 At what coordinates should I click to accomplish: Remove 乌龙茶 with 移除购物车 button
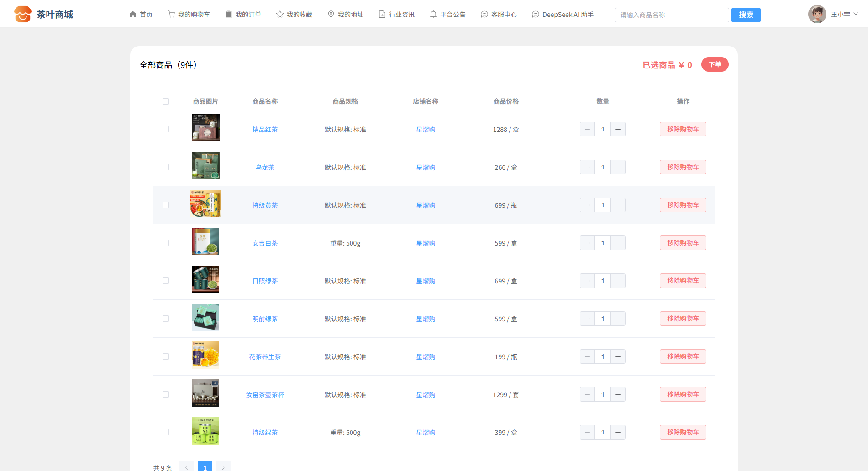tap(683, 167)
